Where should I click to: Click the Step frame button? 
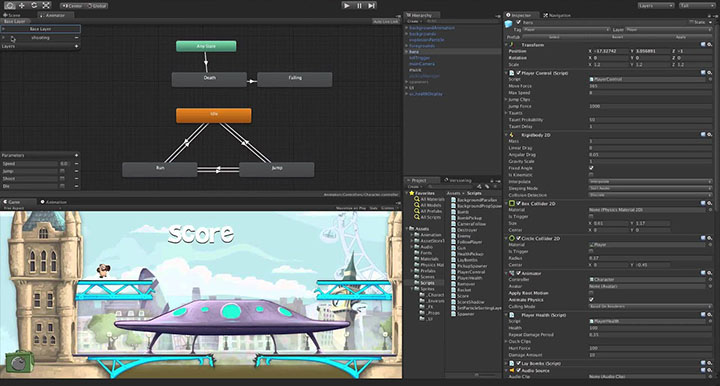pyautogui.click(x=371, y=6)
